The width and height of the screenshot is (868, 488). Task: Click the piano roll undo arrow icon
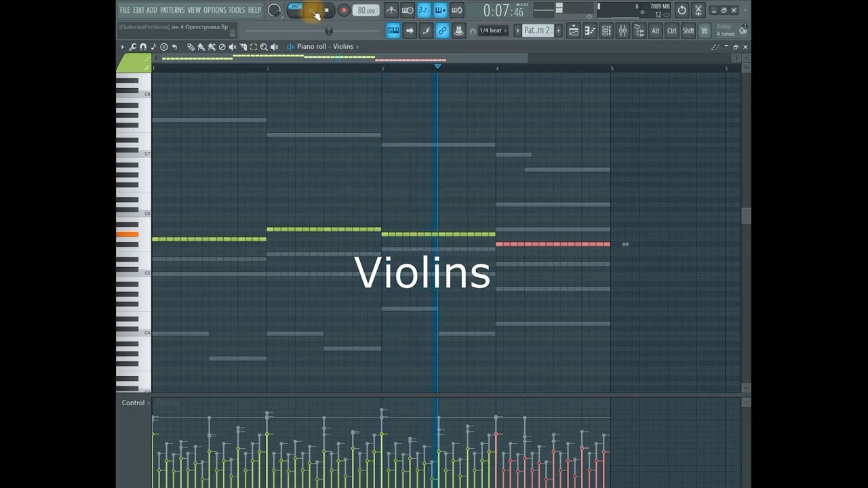coord(174,47)
